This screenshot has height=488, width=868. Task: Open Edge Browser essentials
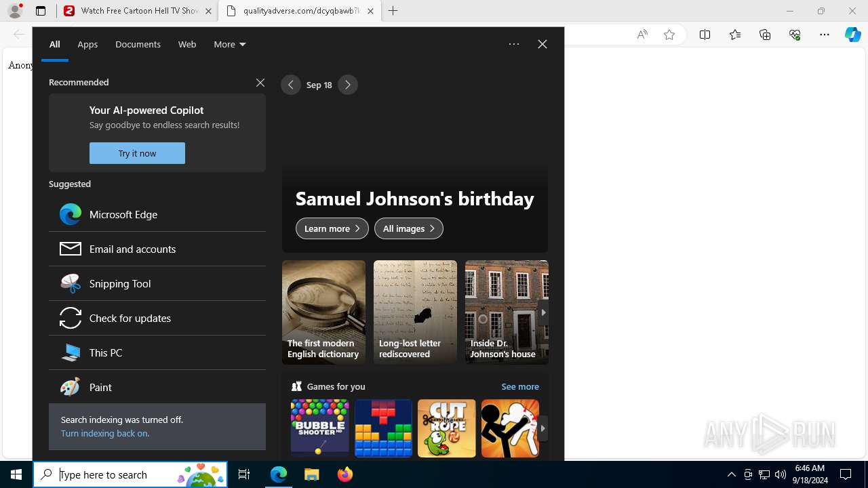coord(795,35)
